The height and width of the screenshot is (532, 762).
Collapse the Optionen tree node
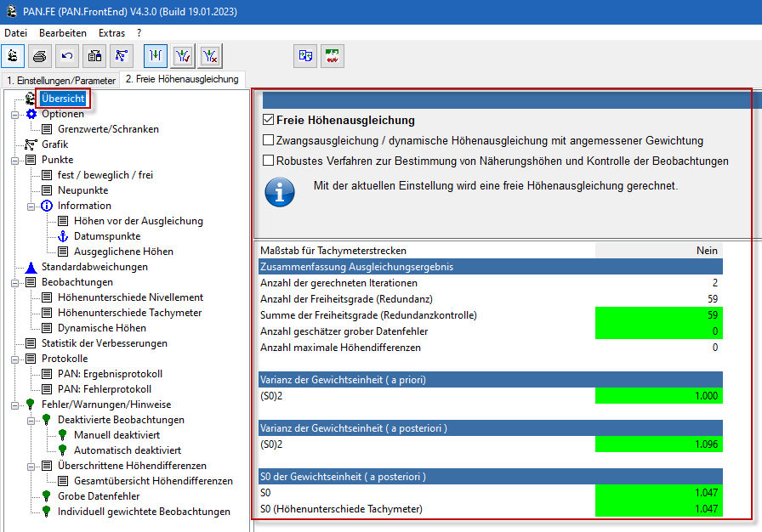(14, 114)
